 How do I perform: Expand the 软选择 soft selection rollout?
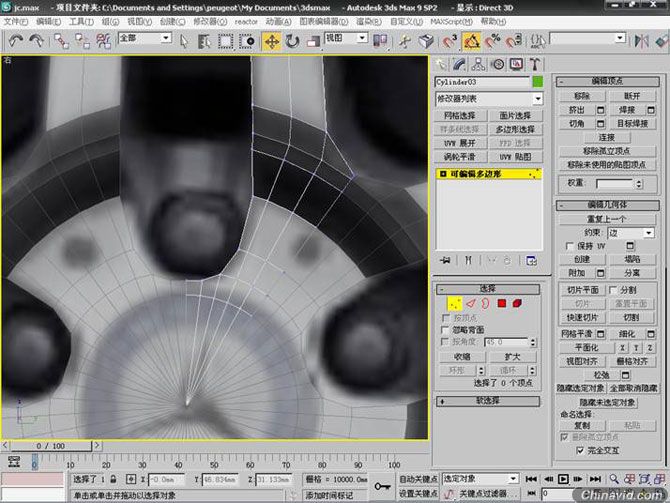[x=489, y=400]
